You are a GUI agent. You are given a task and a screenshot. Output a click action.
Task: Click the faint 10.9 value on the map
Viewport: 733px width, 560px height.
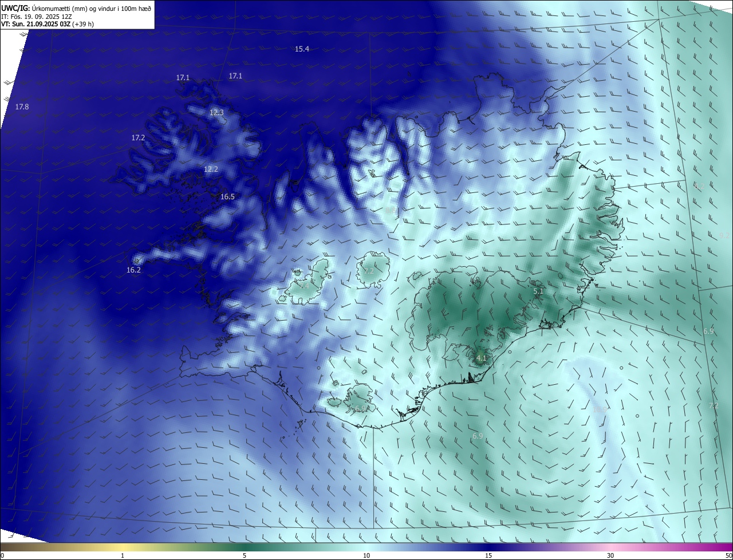coord(599,410)
